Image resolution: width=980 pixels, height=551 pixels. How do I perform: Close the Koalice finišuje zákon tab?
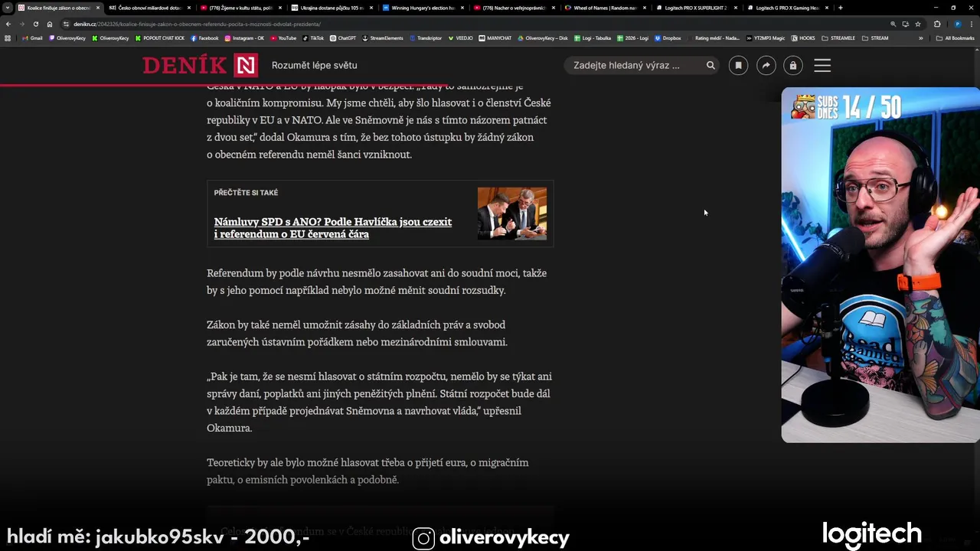click(98, 8)
